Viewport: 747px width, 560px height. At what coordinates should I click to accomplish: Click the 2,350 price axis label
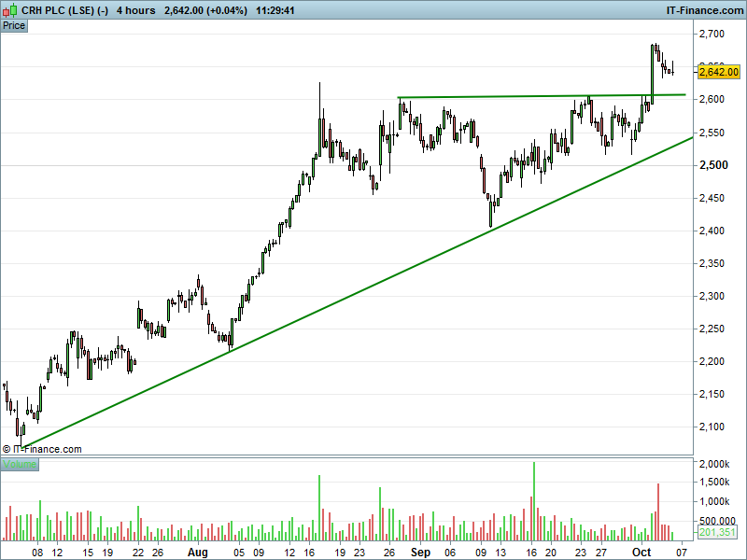coord(712,263)
